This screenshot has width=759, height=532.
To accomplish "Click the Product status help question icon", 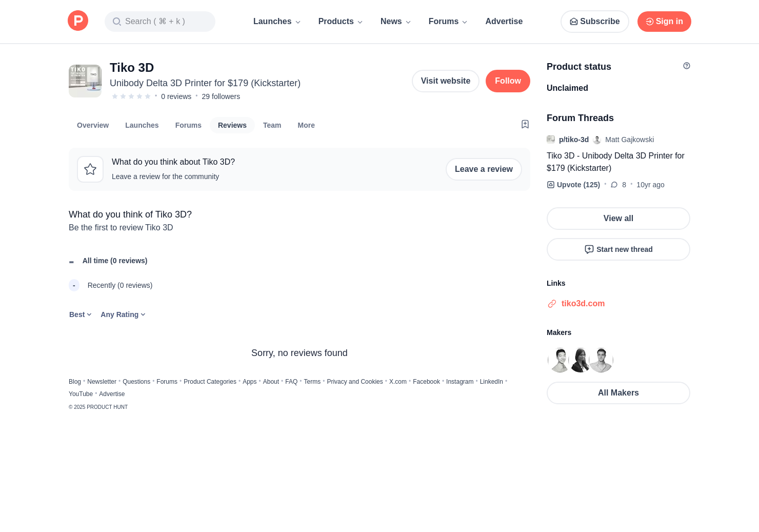I will [x=687, y=66].
